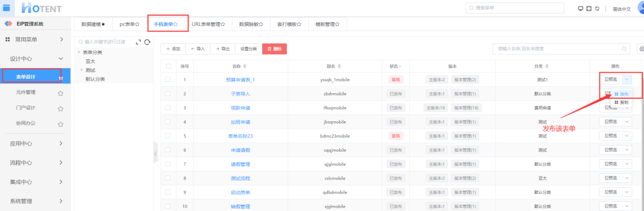Toggle fullscreen with the expand icon in top bar

point(589,8)
